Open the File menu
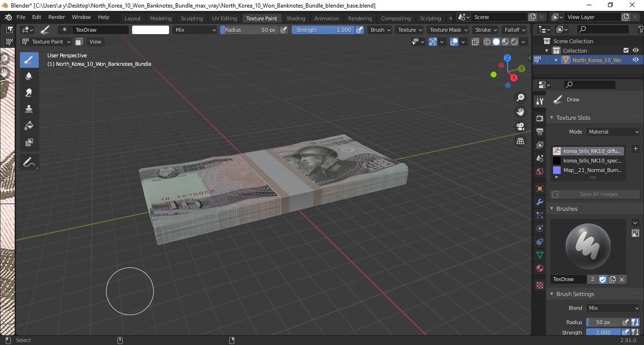 pos(21,17)
